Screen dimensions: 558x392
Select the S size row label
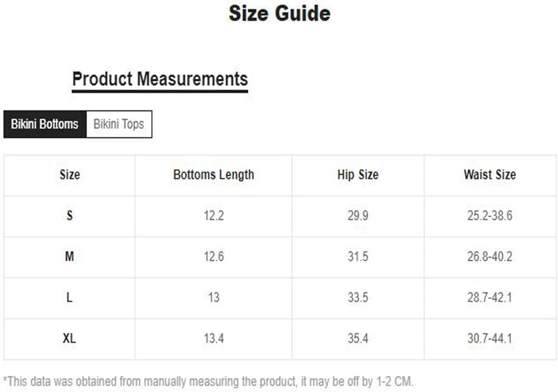69,216
